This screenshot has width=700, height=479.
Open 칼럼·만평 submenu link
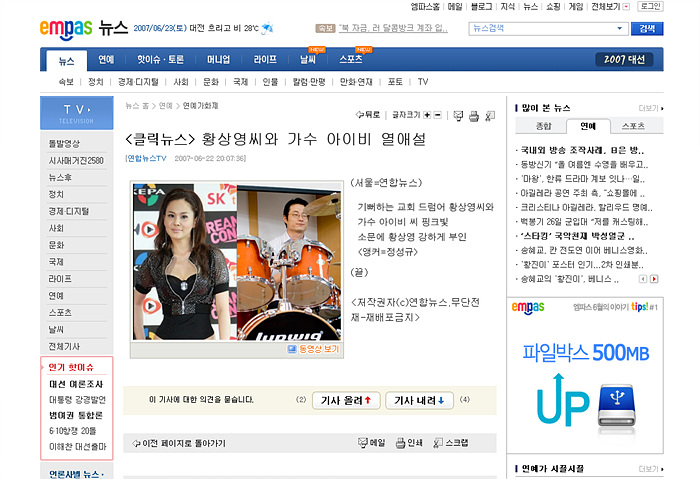pyautogui.click(x=309, y=82)
